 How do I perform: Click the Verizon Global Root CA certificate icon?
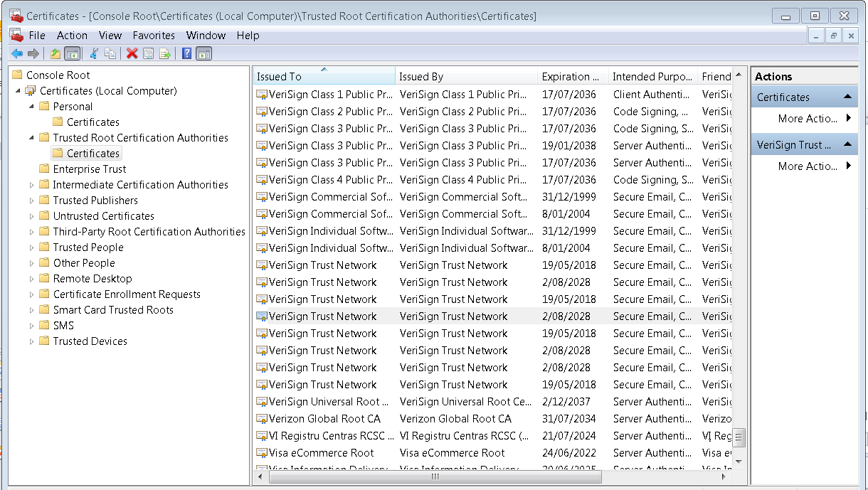pyautogui.click(x=262, y=419)
